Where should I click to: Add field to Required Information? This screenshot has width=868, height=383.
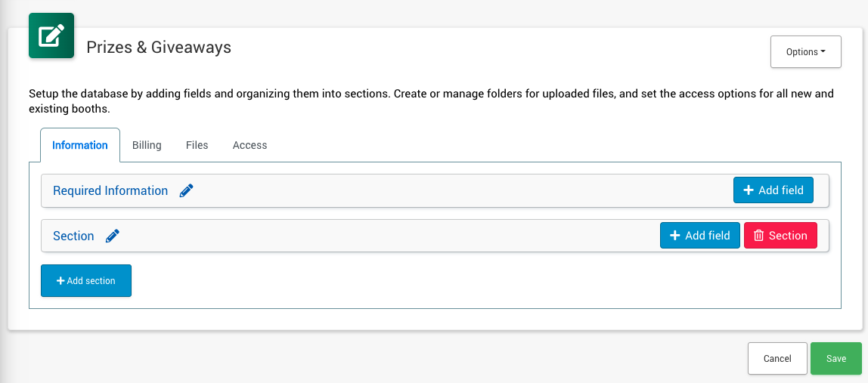773,190
